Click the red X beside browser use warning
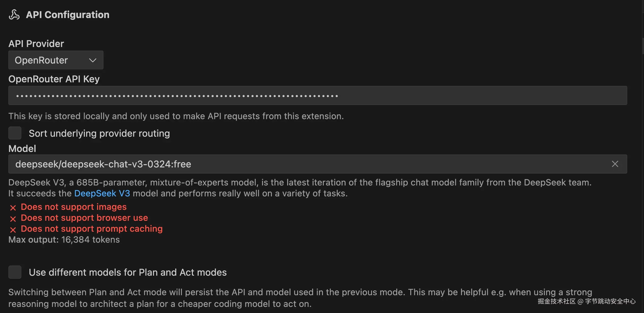The height and width of the screenshot is (313, 644). point(13,219)
